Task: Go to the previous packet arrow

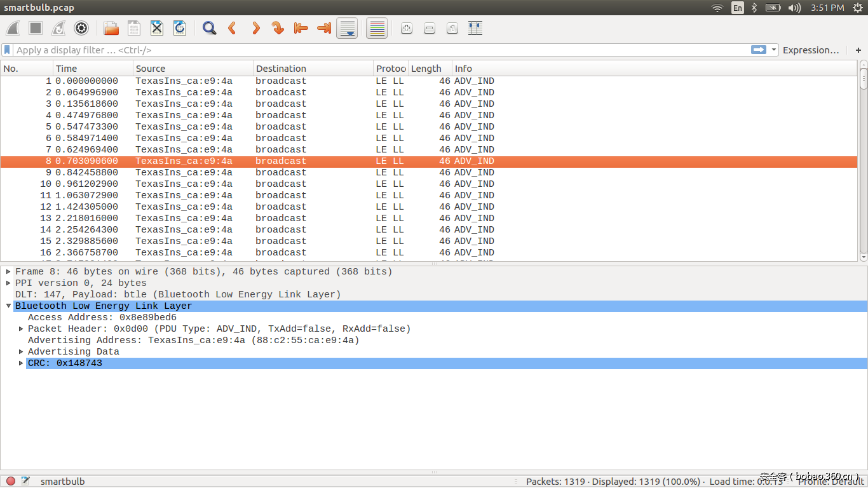Action: pyautogui.click(x=233, y=28)
